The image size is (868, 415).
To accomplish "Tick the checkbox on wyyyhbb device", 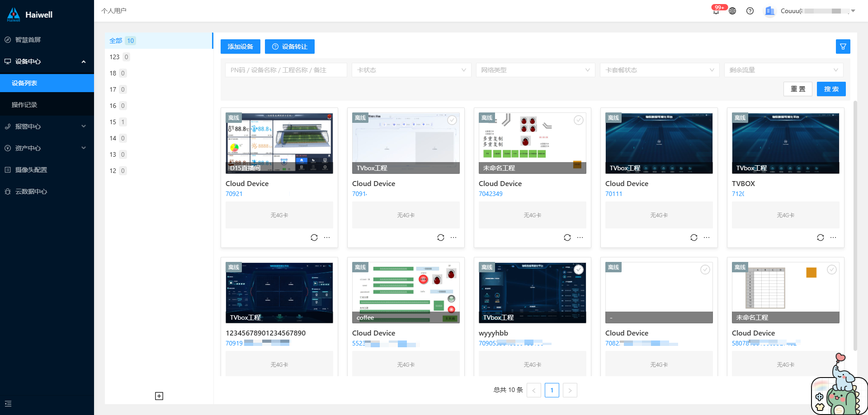I will click(x=578, y=270).
